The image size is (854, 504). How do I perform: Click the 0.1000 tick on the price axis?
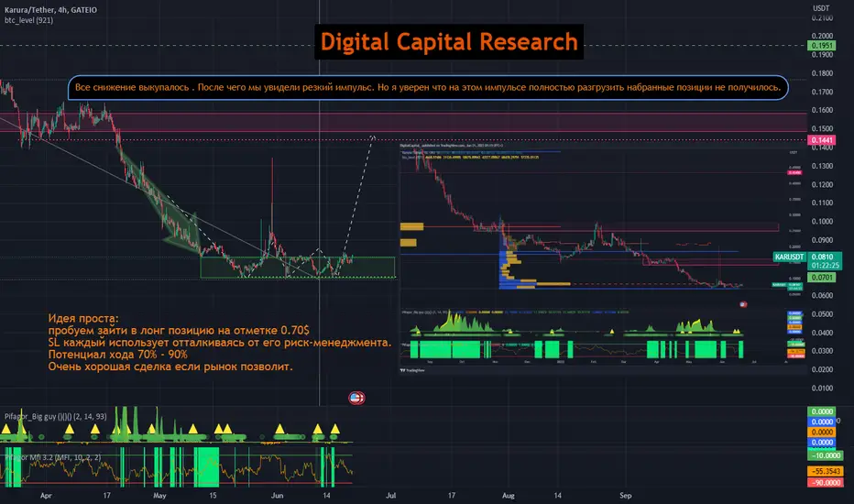click(823, 221)
